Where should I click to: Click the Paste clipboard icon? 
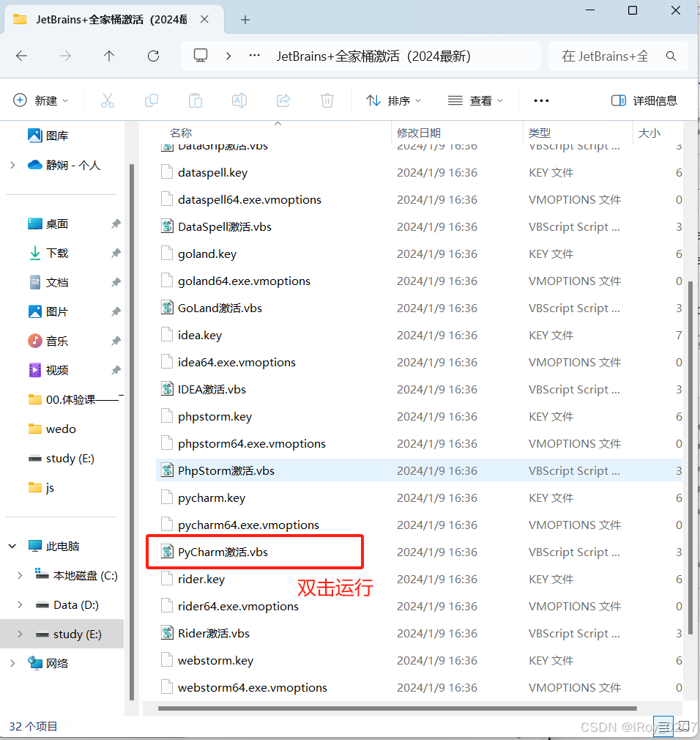pos(196,100)
